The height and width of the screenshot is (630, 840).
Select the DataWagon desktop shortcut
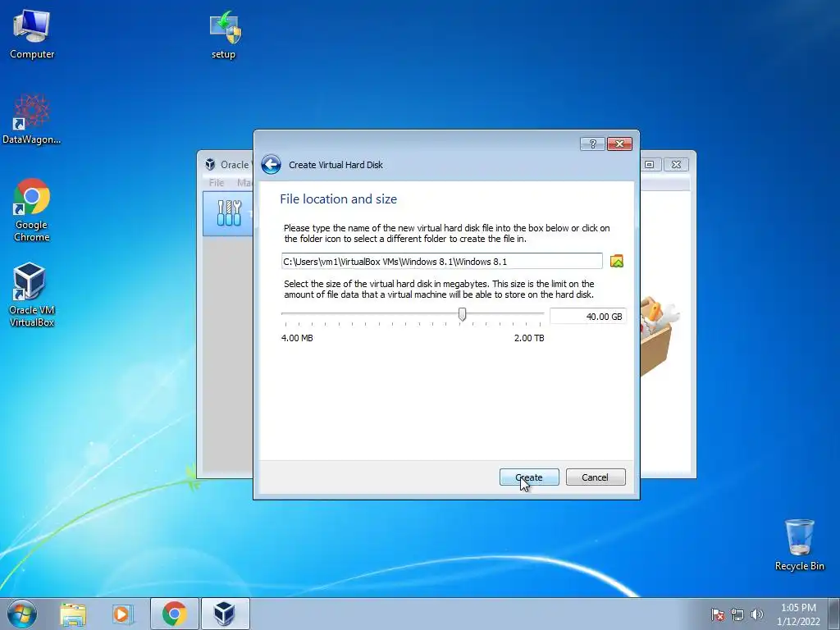pyautogui.click(x=32, y=119)
